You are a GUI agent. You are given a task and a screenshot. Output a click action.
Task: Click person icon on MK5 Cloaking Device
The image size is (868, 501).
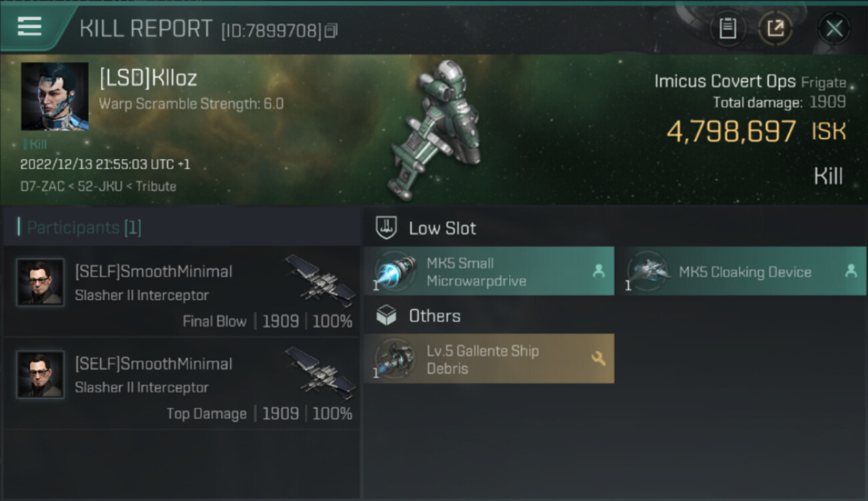click(x=851, y=271)
